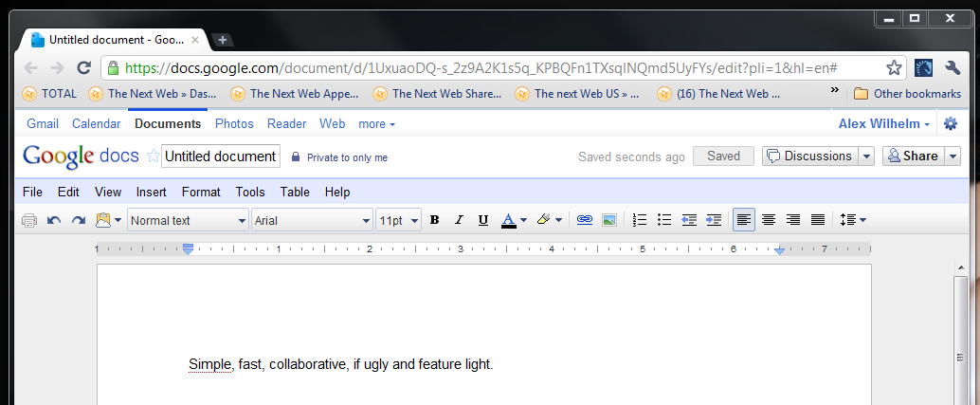Select center align
Viewport: 980px width, 405px height.
(768, 220)
